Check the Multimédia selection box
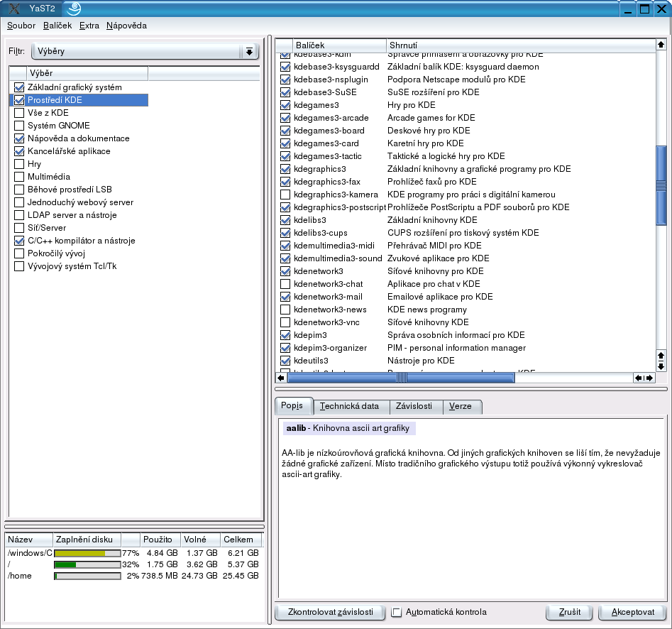672x629 pixels. pos(19,177)
